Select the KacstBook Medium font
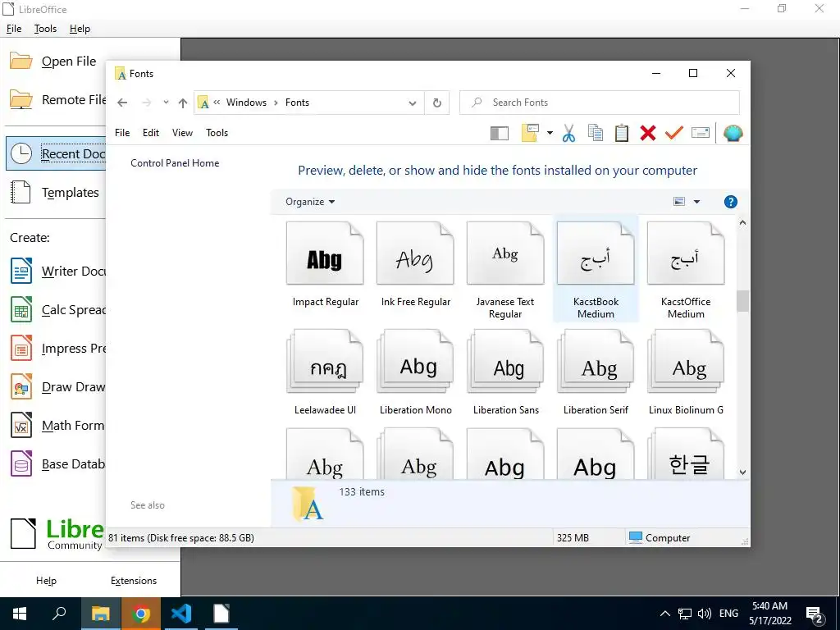Screen dimensions: 840x630 (x=596, y=270)
